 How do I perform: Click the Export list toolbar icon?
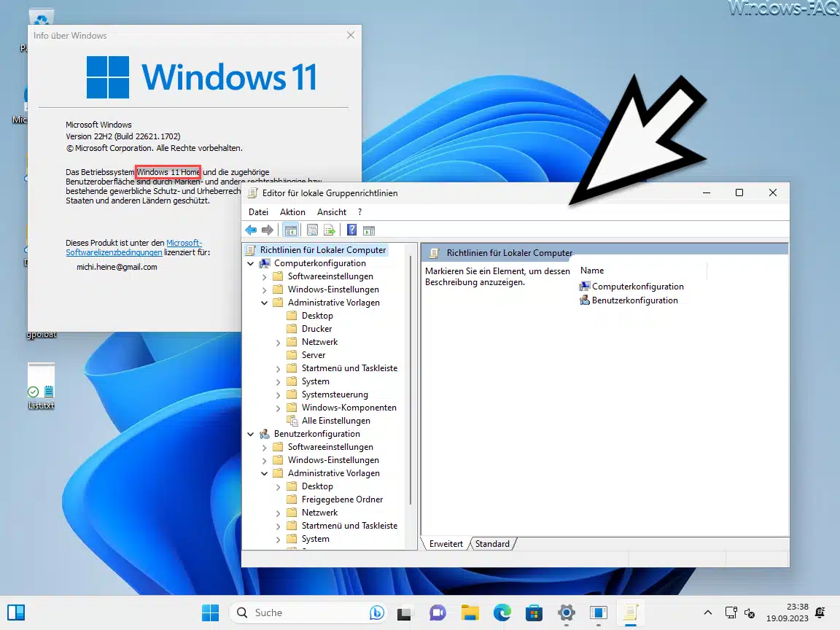tap(330, 230)
